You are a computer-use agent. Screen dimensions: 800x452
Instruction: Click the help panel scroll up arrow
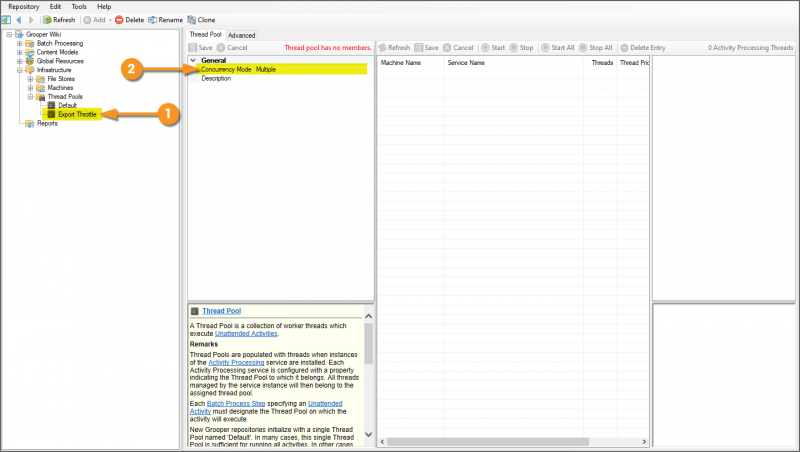coord(368,316)
